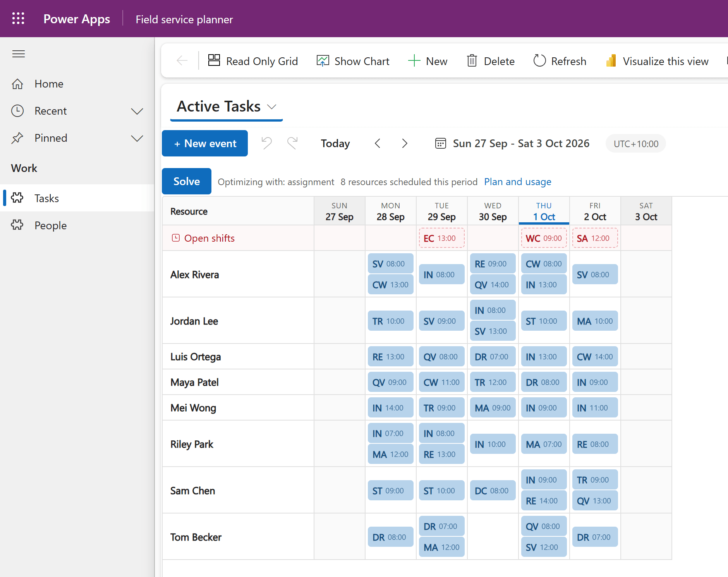The width and height of the screenshot is (728, 577).
Task: Go to the previous week
Action: click(x=378, y=143)
